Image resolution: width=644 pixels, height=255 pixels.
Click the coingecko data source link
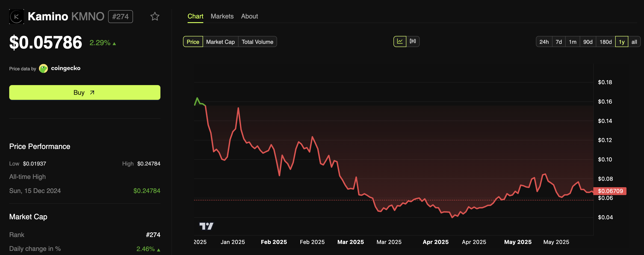[x=65, y=68]
